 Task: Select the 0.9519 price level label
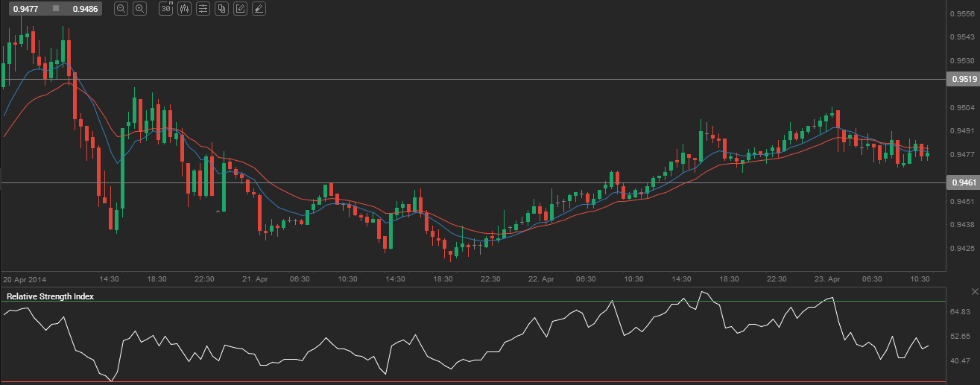[x=961, y=79]
